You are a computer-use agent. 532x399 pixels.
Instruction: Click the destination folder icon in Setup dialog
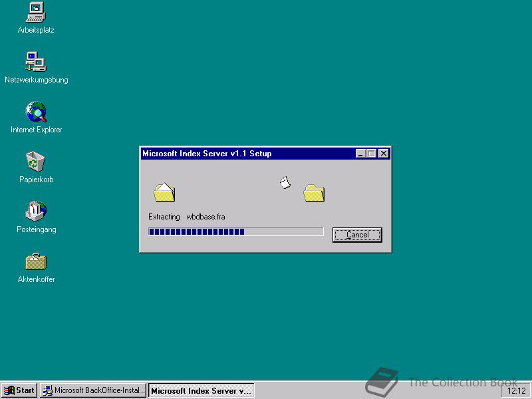[x=314, y=193]
